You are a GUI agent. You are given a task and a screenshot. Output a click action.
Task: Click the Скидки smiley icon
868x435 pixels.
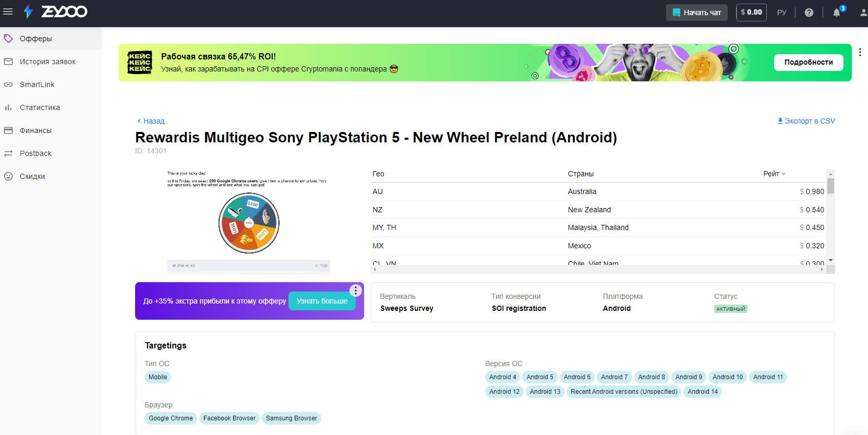pos(8,176)
